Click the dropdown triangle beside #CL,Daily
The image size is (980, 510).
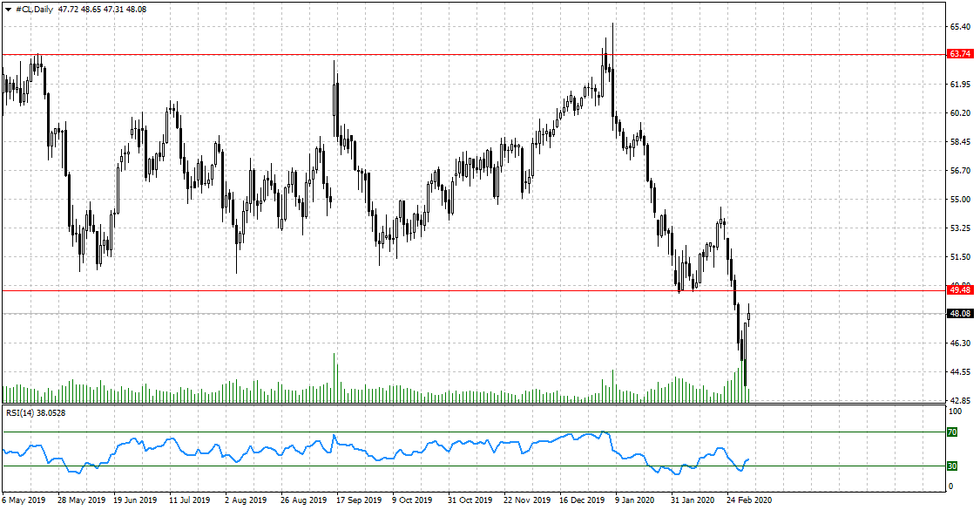tap(8, 9)
